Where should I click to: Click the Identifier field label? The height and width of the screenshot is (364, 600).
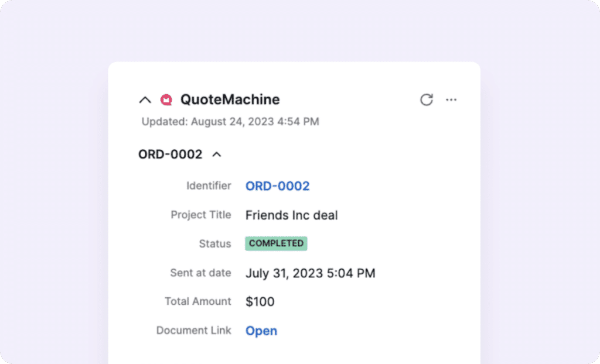tap(209, 186)
